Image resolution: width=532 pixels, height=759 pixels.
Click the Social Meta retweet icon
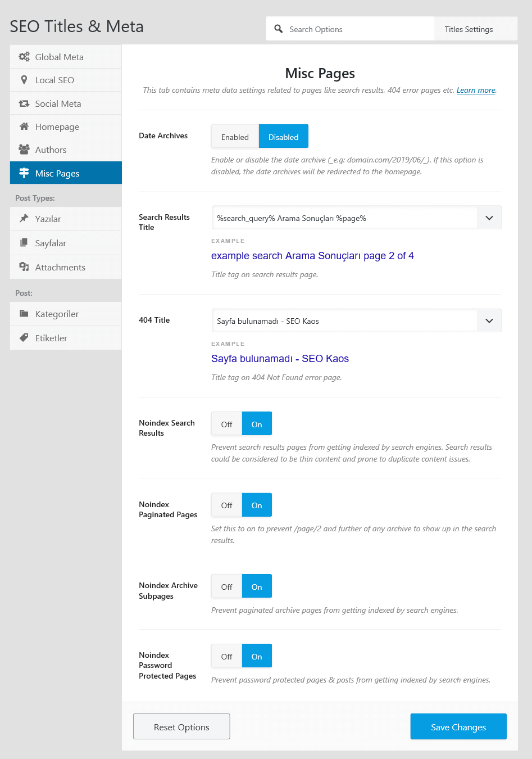tap(24, 103)
